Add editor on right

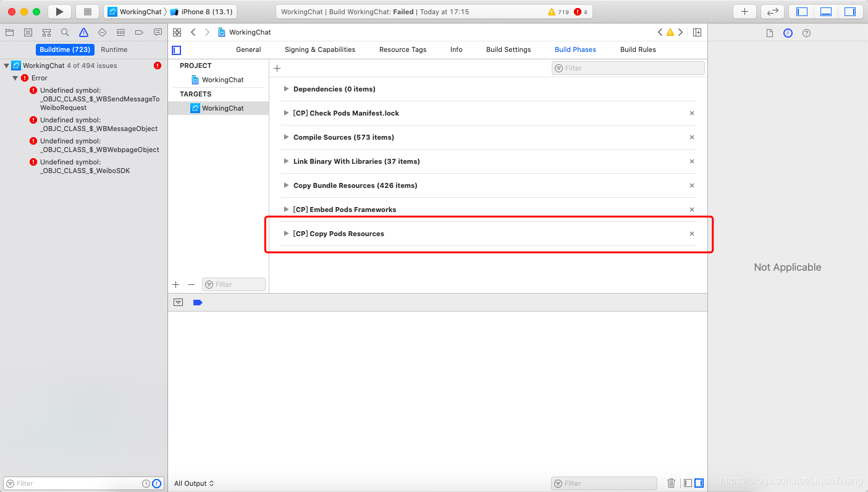tap(697, 32)
